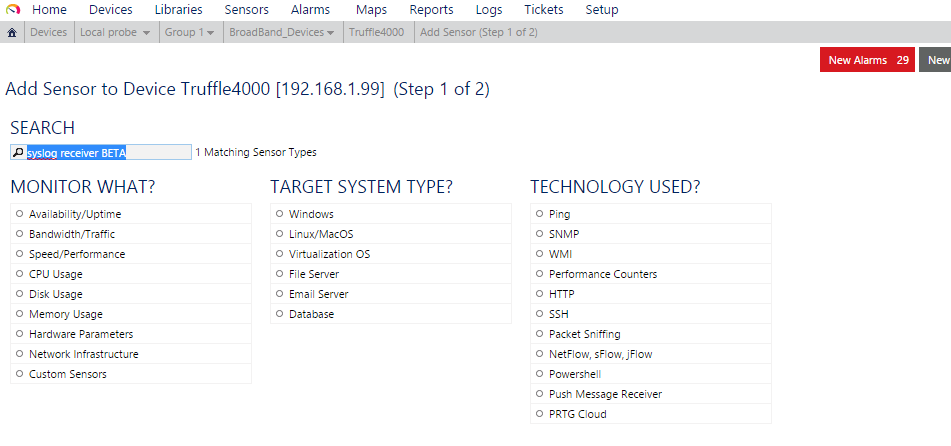Open the Reports menu

coord(431,10)
